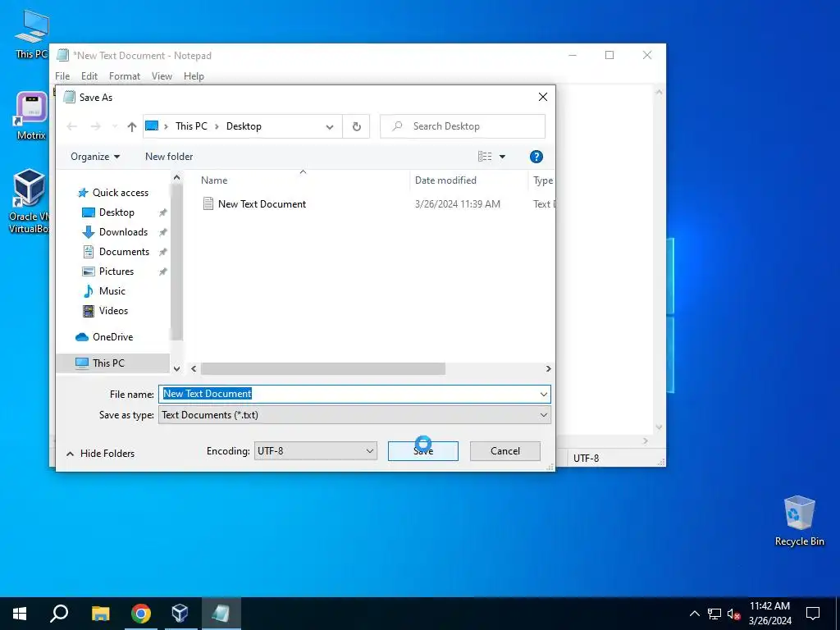Screen dimensions: 840x630
Task: Click the change view icon
Action: coord(485,157)
